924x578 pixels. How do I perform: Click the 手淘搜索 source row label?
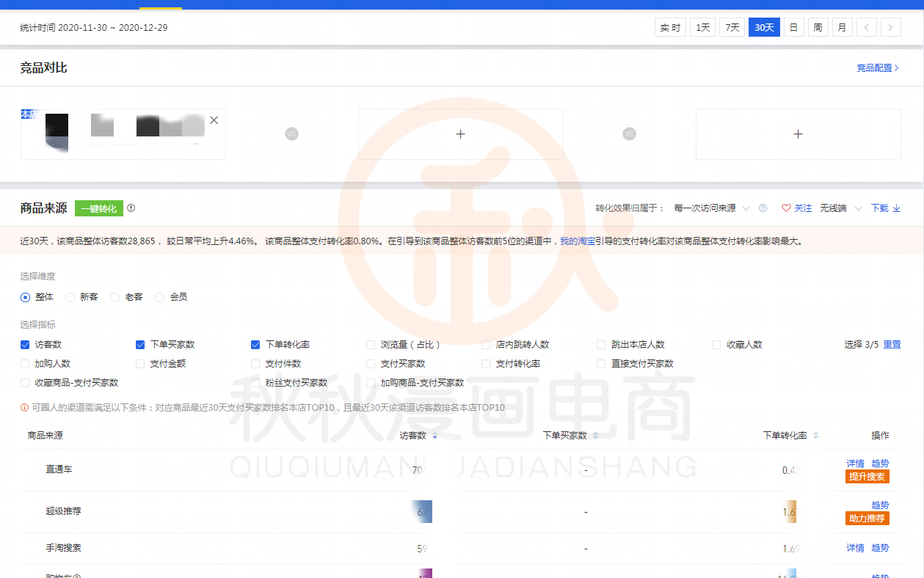(x=63, y=548)
